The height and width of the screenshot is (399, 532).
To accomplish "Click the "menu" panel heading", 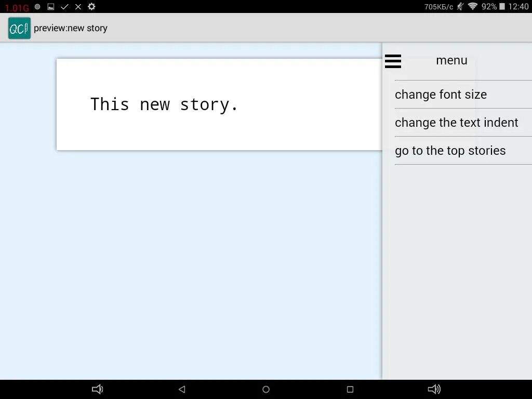I will pos(451,60).
